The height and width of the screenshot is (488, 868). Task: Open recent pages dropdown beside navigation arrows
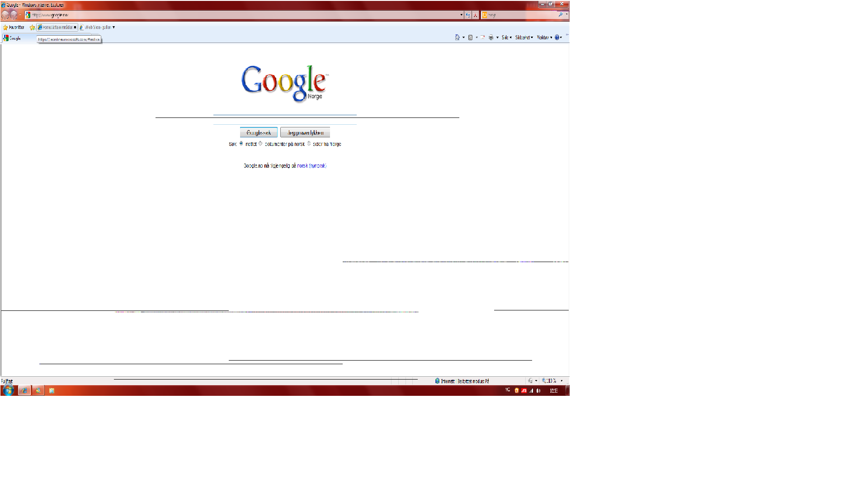coord(20,15)
